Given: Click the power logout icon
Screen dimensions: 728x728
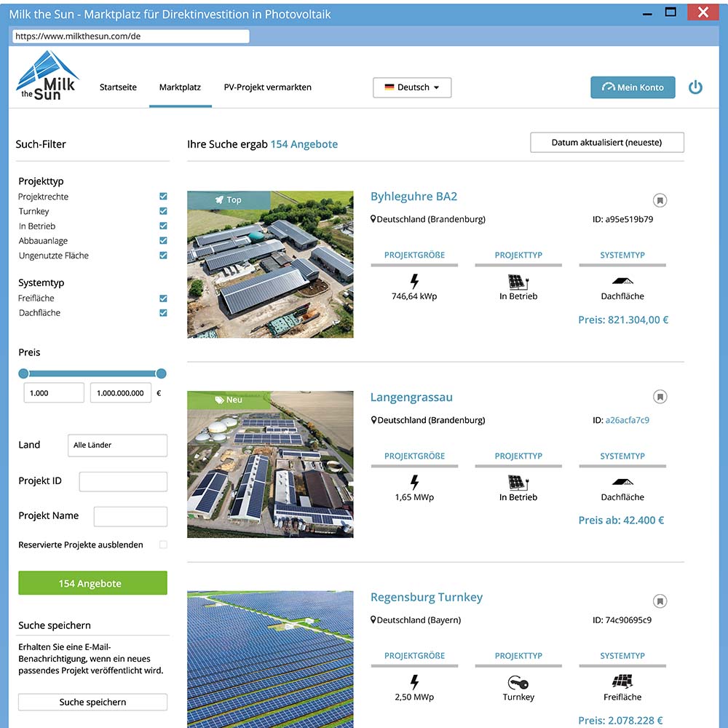Looking at the screenshot, I should click(x=695, y=87).
